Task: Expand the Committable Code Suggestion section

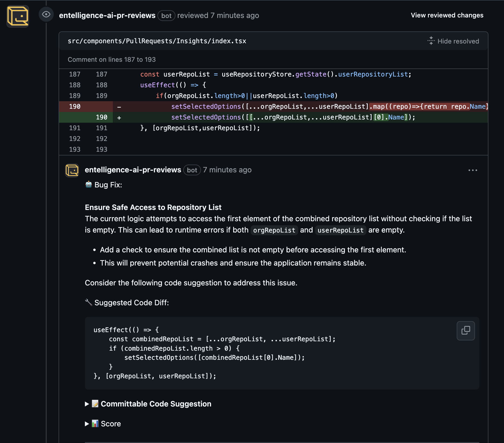Action: click(x=148, y=404)
